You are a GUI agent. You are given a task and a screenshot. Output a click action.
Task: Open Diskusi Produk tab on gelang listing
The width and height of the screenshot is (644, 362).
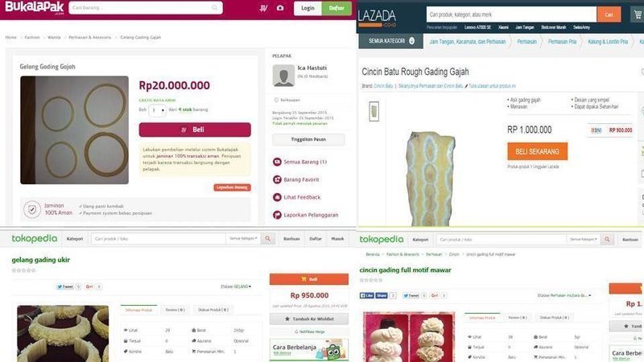pos(213,310)
